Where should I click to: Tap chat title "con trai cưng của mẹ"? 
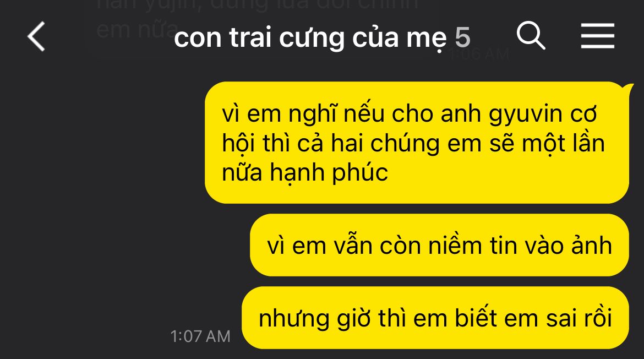tap(310, 38)
